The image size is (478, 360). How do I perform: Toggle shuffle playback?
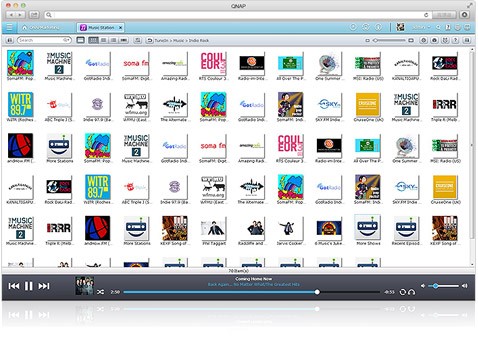pos(100,292)
